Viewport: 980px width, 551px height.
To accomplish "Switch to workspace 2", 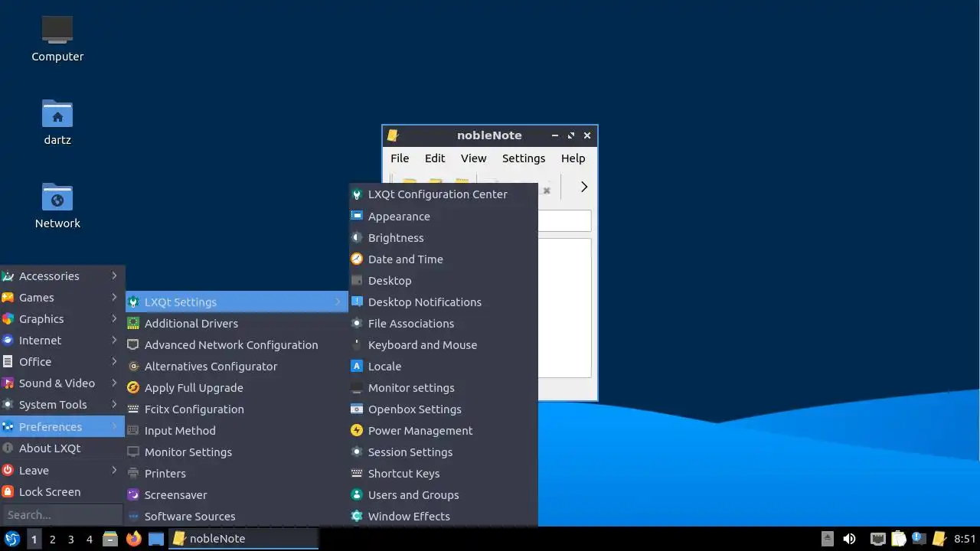I will pyautogui.click(x=52, y=539).
